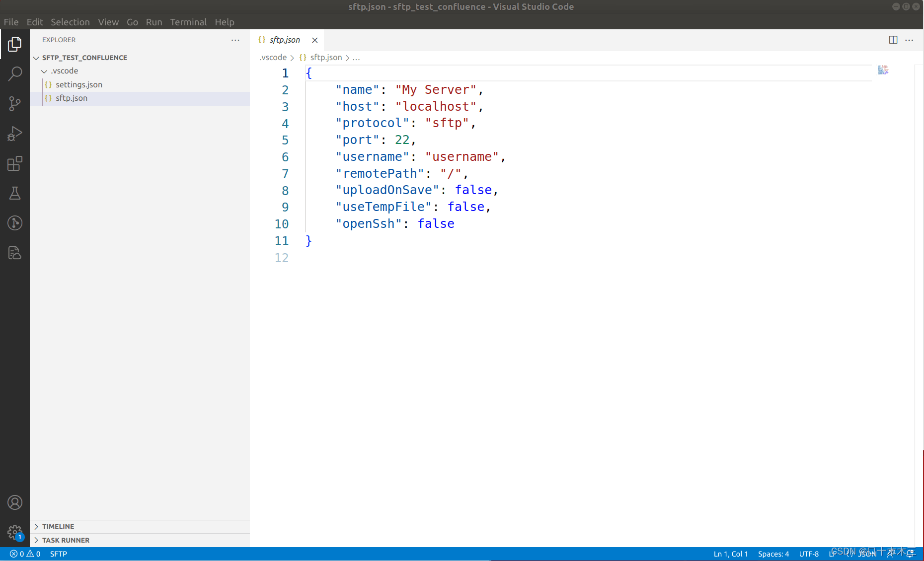
Task: Open the Run and Debug view
Action: click(15, 134)
